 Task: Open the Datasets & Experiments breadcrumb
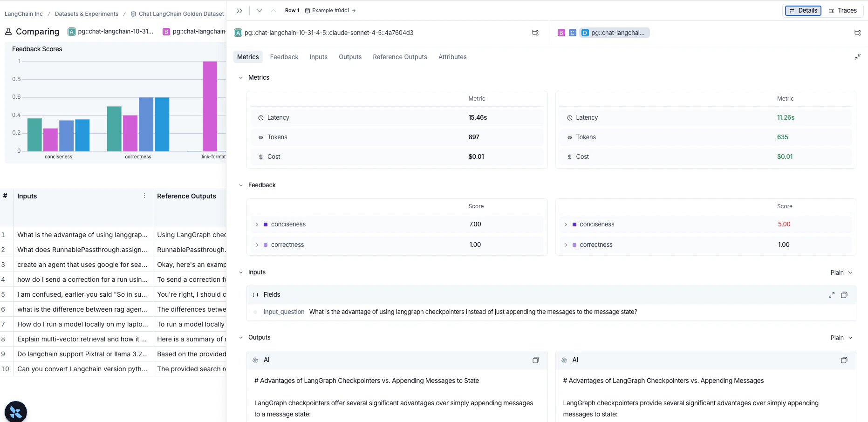[86, 14]
